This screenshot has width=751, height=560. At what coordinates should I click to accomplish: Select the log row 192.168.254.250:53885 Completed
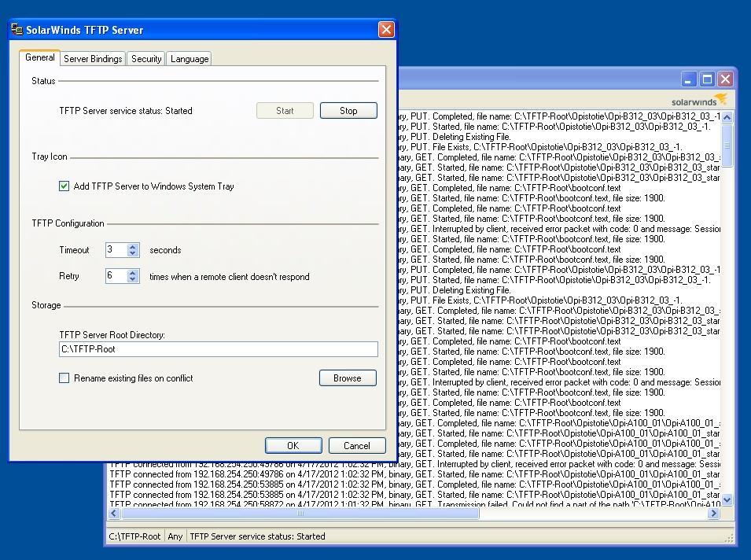(414, 484)
